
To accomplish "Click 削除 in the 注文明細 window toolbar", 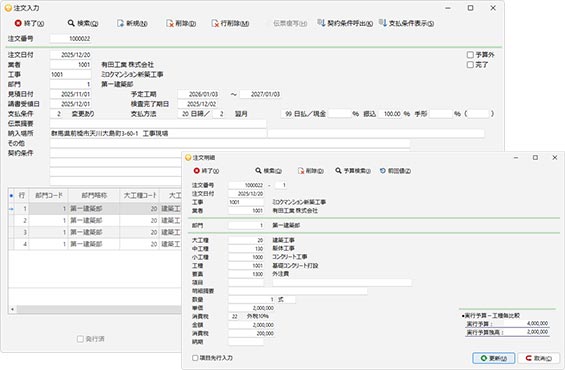I will coord(311,171).
